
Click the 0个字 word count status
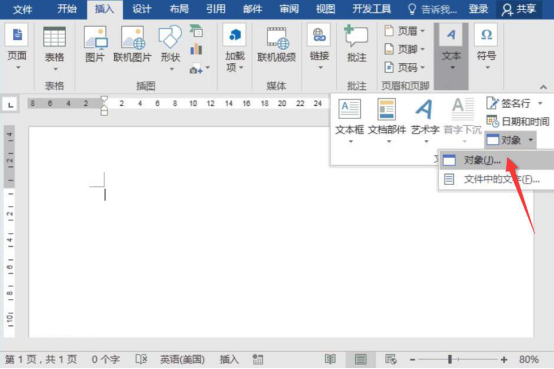pos(106,359)
